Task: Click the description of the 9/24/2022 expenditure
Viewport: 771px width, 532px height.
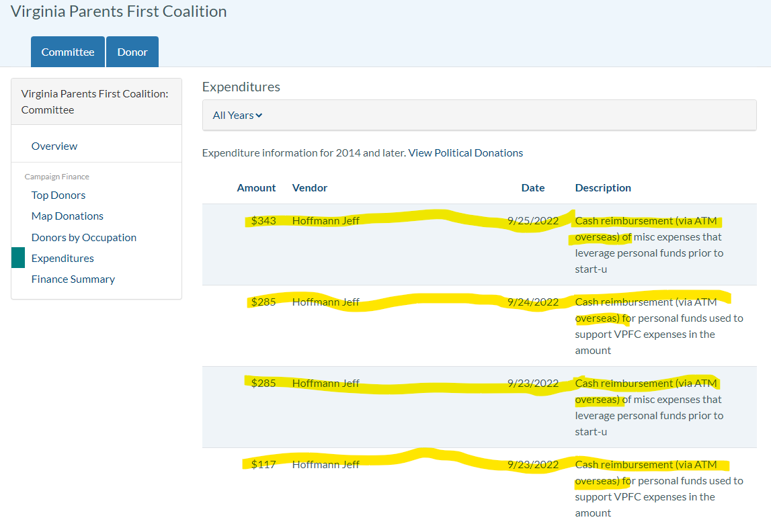Action: [659, 326]
